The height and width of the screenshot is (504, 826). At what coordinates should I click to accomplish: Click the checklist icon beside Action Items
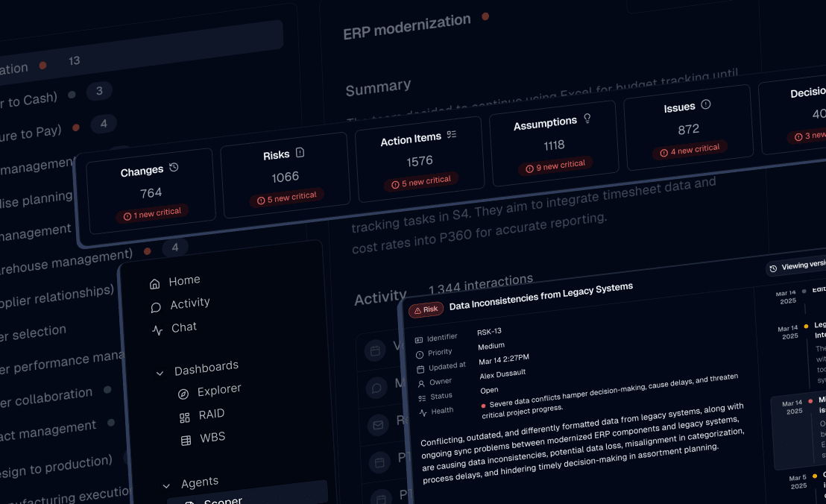point(451,135)
